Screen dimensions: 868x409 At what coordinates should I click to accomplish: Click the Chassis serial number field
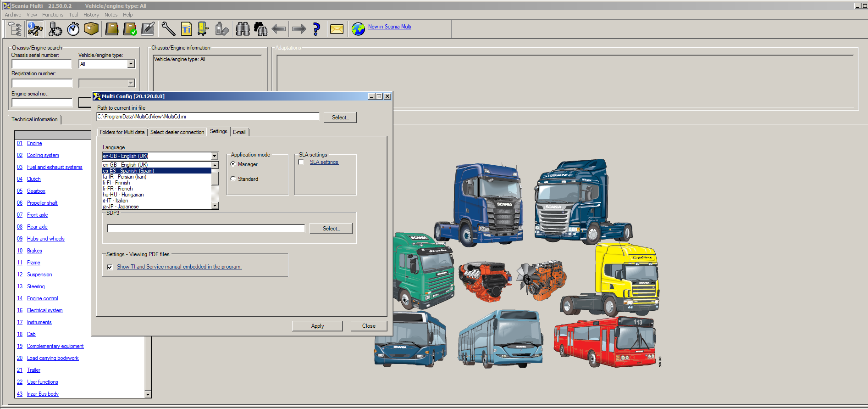[42, 64]
